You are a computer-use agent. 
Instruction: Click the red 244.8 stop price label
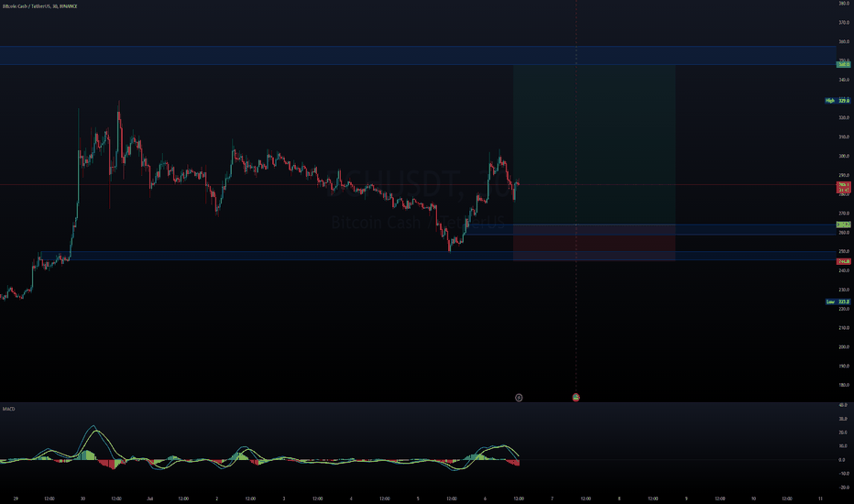844,261
